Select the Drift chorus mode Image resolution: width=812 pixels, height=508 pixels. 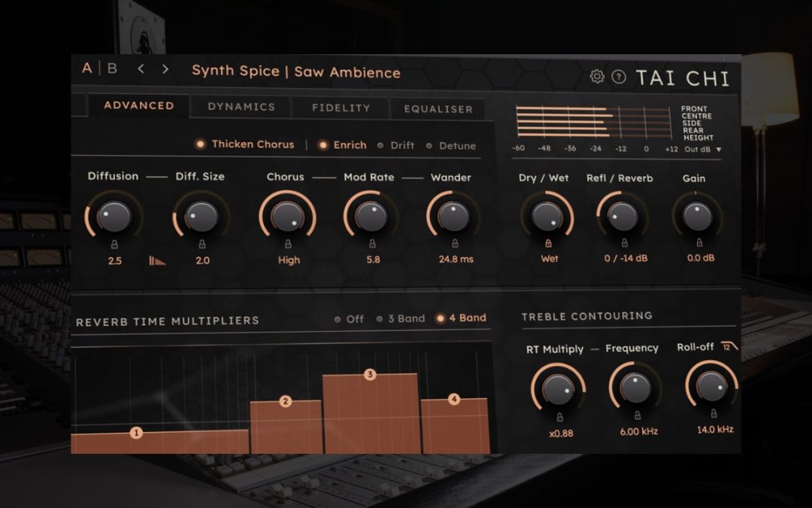(x=396, y=146)
